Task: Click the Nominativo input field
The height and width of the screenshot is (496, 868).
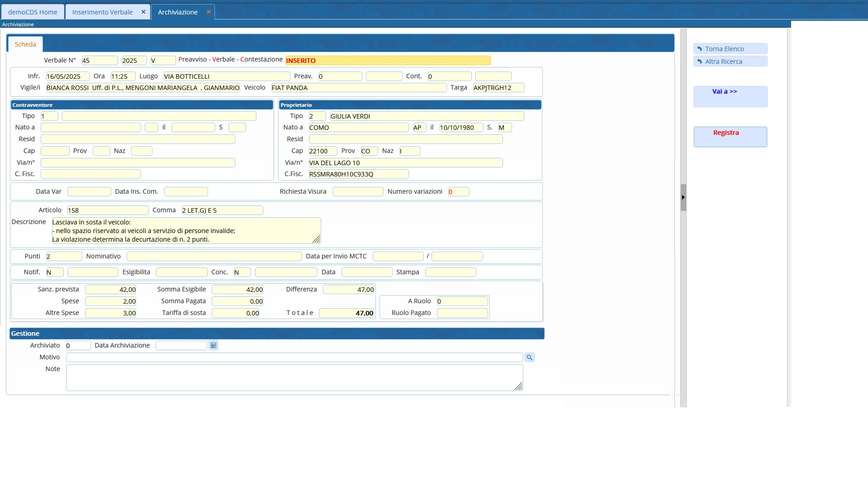Action: pyautogui.click(x=214, y=257)
